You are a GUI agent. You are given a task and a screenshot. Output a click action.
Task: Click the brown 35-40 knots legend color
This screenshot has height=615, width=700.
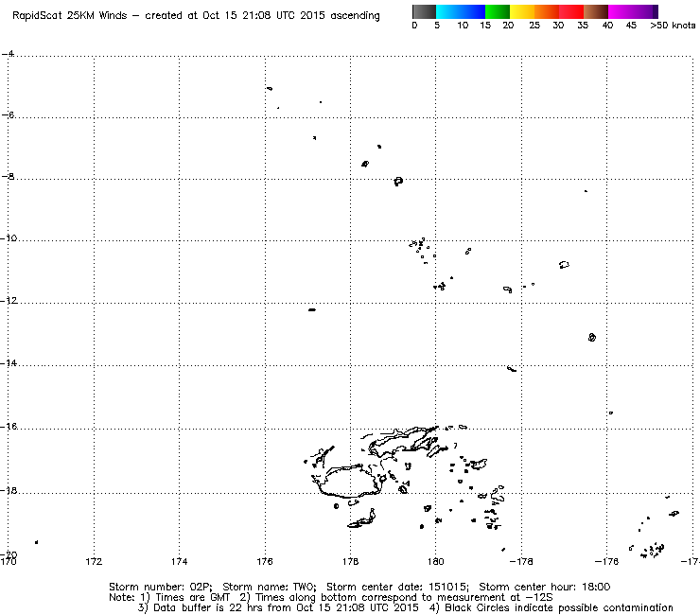click(x=596, y=11)
